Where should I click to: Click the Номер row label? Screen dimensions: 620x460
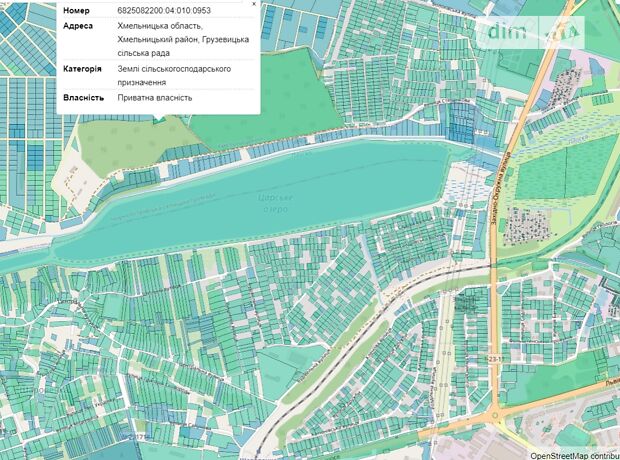(78, 11)
